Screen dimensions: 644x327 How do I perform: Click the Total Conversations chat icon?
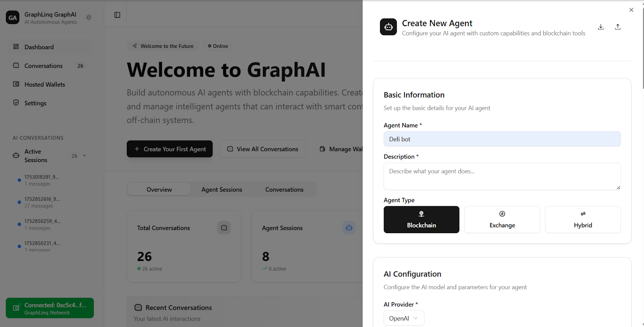point(224,228)
